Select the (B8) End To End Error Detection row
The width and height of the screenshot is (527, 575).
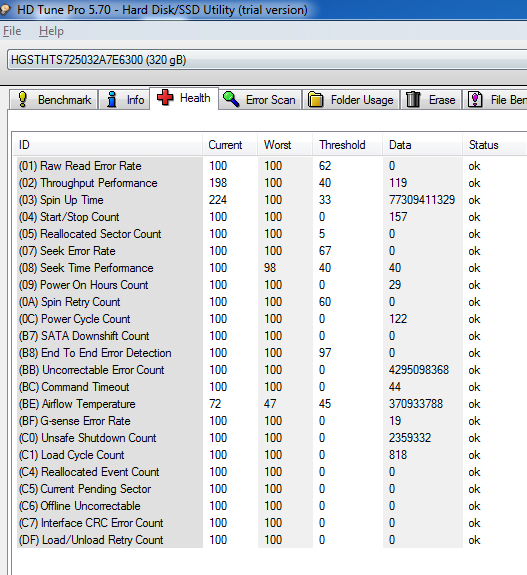pos(271,353)
